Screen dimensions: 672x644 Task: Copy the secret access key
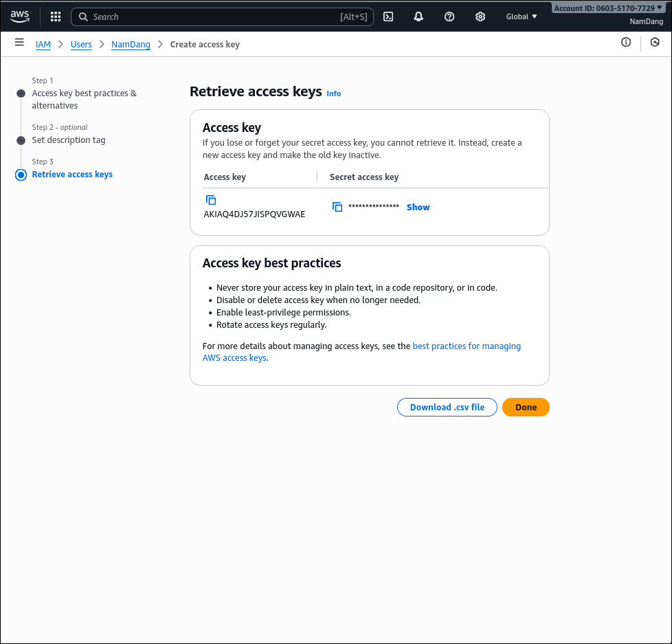click(337, 206)
